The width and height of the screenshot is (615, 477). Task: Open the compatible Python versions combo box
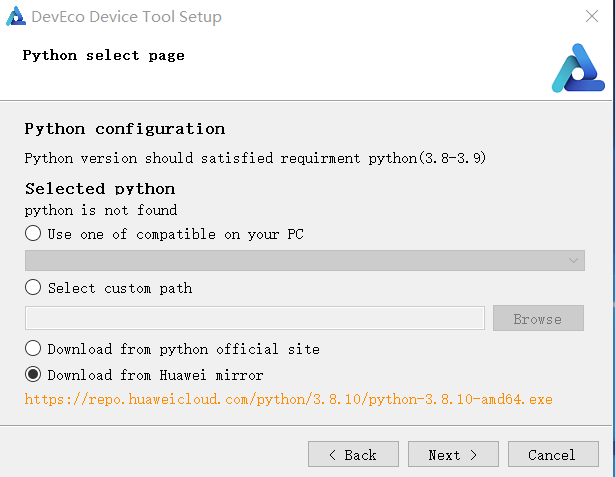(304, 261)
